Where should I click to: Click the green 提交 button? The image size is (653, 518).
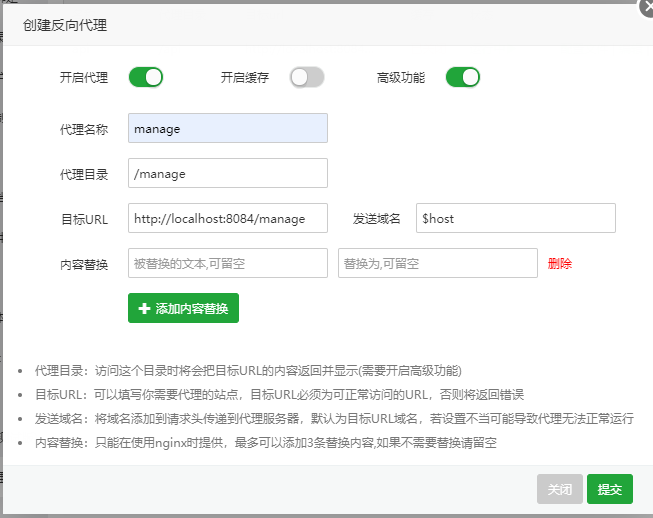click(x=610, y=489)
